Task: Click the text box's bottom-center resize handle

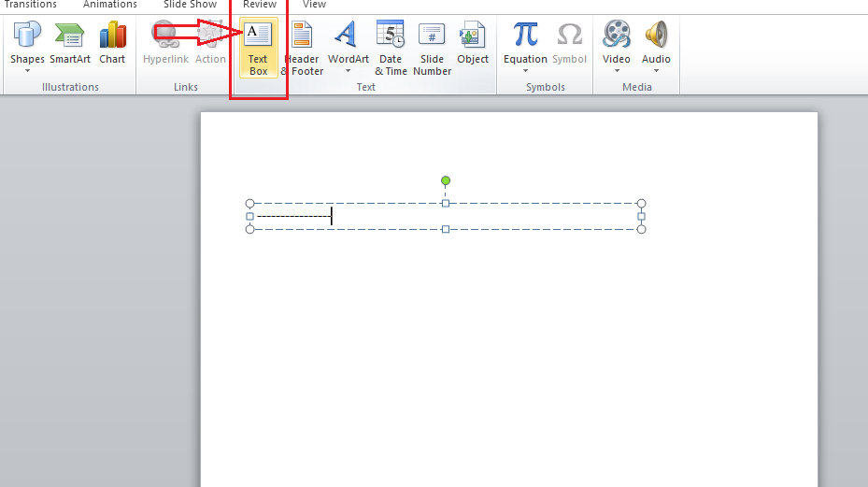Action: coord(446,229)
